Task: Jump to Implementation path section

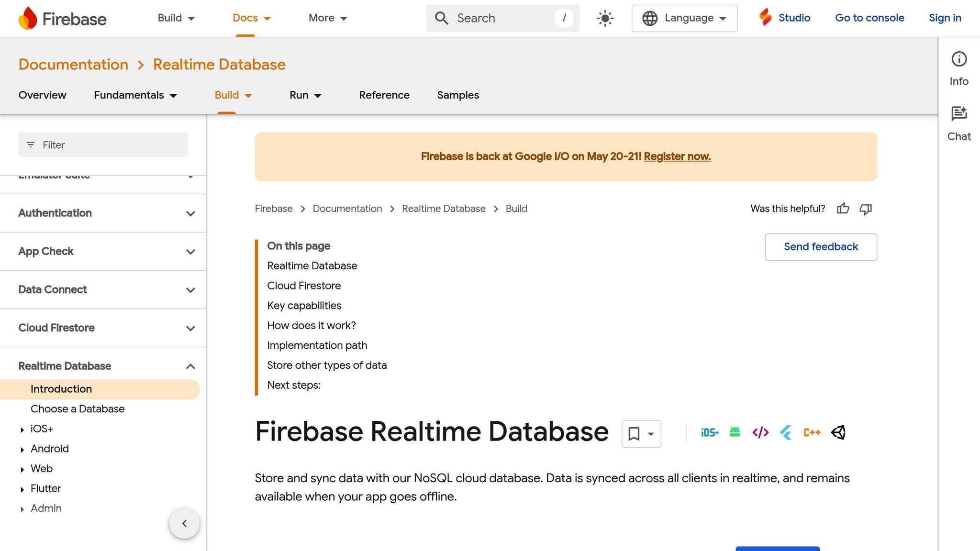Action: (x=317, y=345)
